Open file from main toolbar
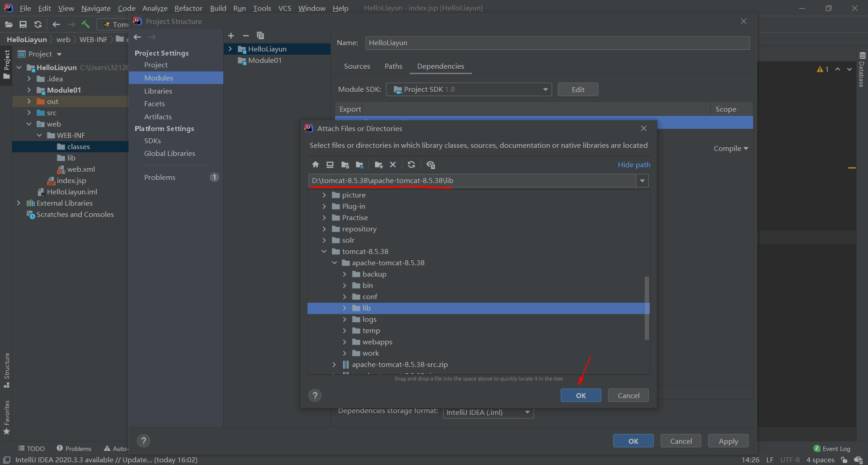This screenshot has height=465, width=868. click(9, 24)
